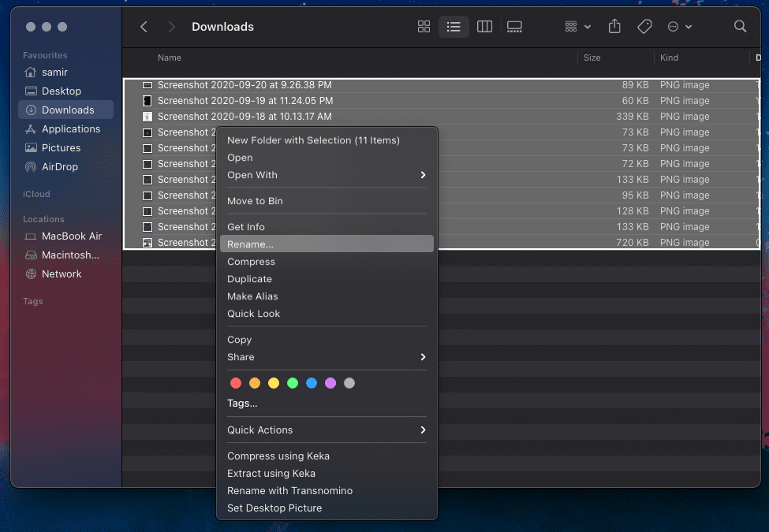The height and width of the screenshot is (532, 769).
Task: Expand the Quick Actions submenu
Action: [x=327, y=430]
